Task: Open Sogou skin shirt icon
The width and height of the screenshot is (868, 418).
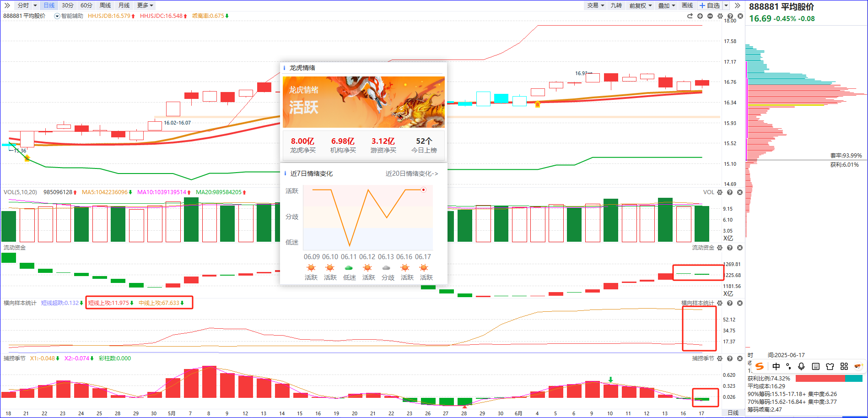Action: tap(830, 366)
